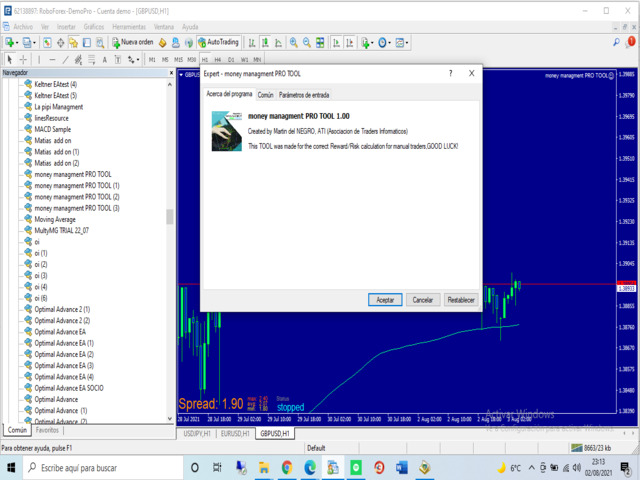Click Restablecer button
640x480 pixels.
coord(461,300)
